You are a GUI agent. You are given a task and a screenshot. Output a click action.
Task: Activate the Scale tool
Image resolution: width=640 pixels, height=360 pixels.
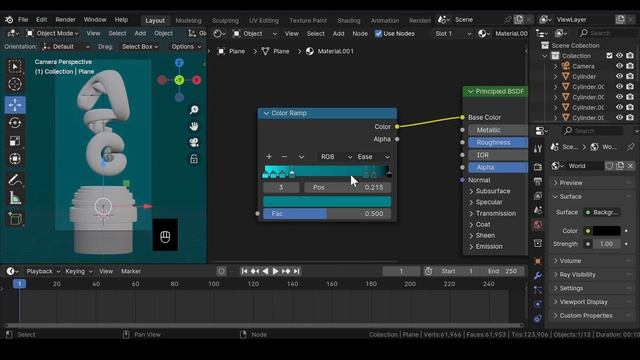[15, 141]
